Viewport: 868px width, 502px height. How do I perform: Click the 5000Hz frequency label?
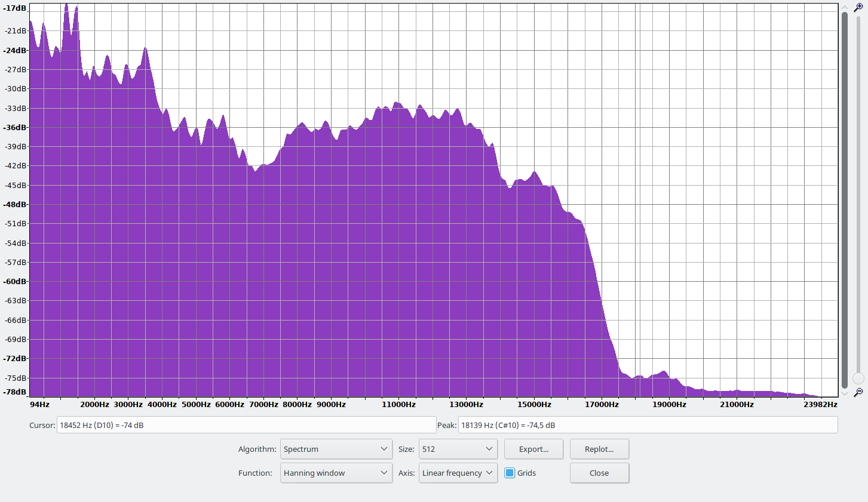click(x=196, y=404)
